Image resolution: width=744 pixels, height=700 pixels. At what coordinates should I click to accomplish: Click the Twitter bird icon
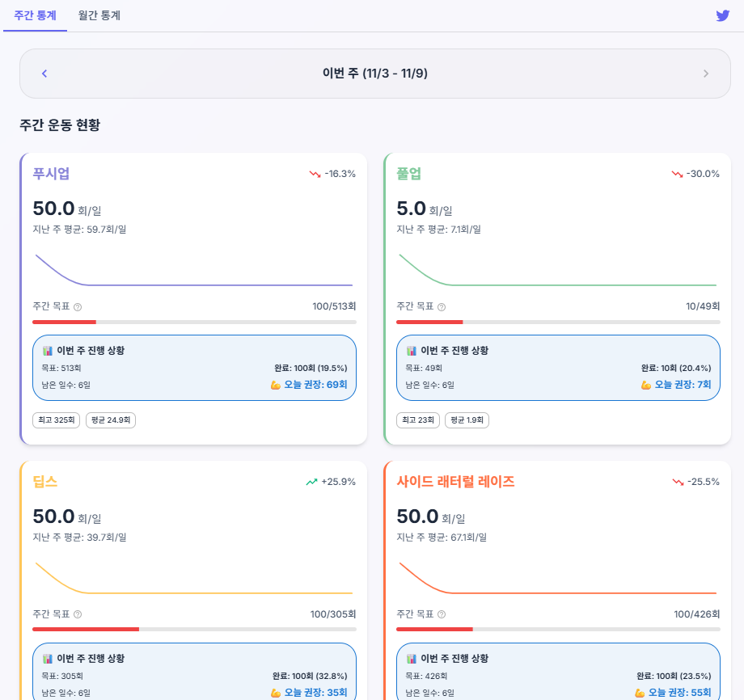[x=722, y=15]
